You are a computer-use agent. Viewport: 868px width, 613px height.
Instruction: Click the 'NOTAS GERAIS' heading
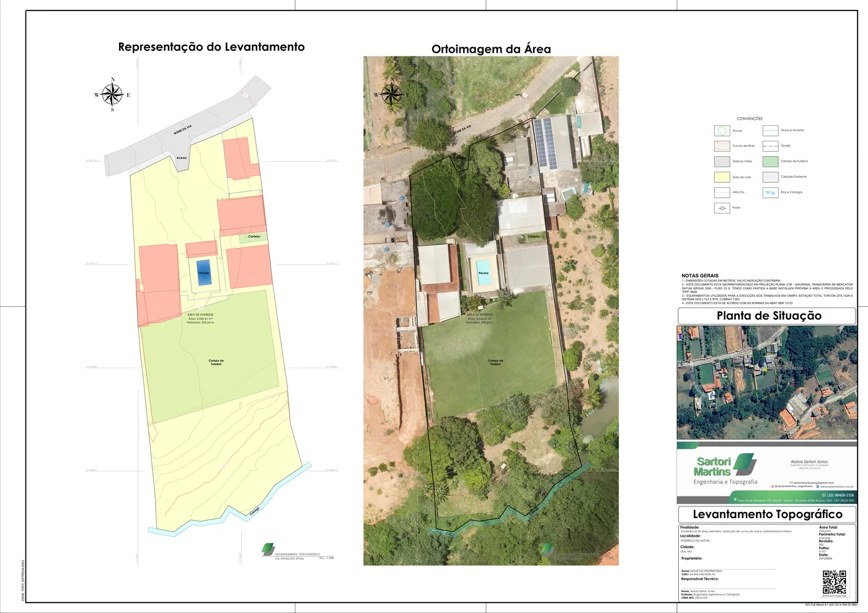coord(700,276)
